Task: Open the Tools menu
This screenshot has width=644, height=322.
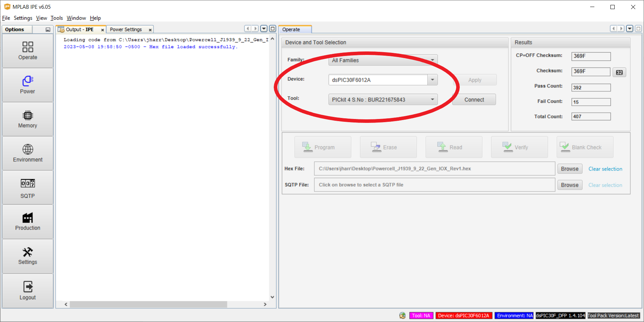Action: click(x=56, y=18)
